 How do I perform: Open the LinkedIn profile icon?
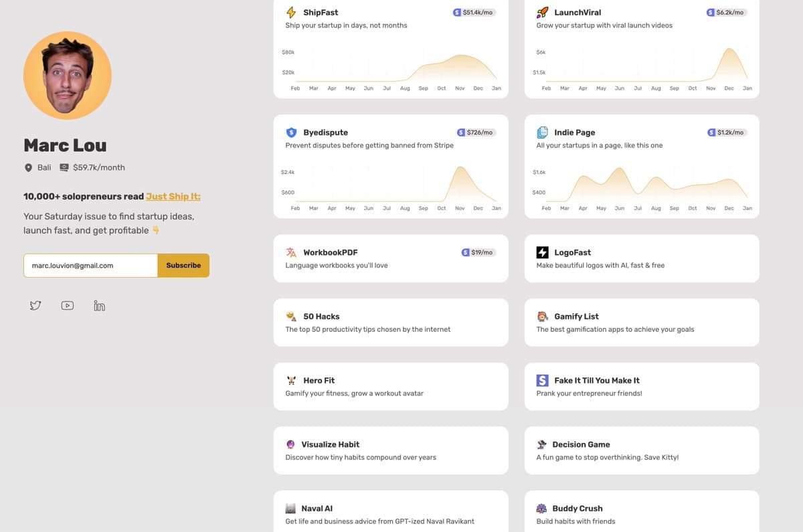[x=100, y=306]
